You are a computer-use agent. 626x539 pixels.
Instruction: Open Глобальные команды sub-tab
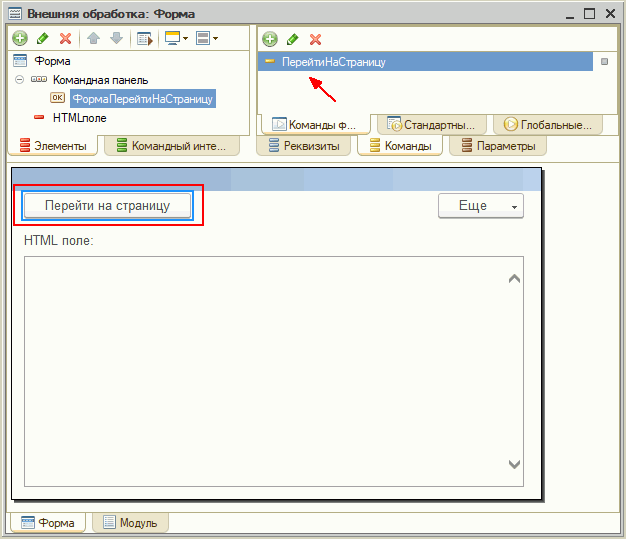point(548,125)
